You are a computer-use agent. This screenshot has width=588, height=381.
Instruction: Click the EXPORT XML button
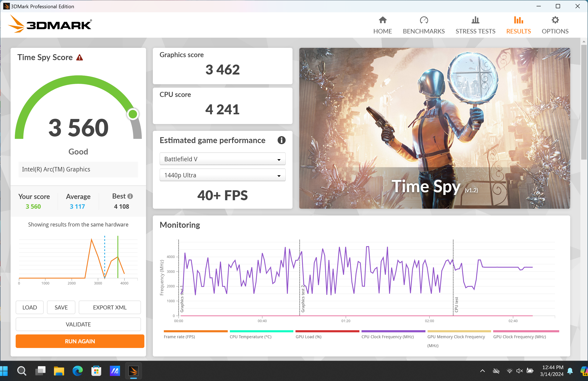110,307
